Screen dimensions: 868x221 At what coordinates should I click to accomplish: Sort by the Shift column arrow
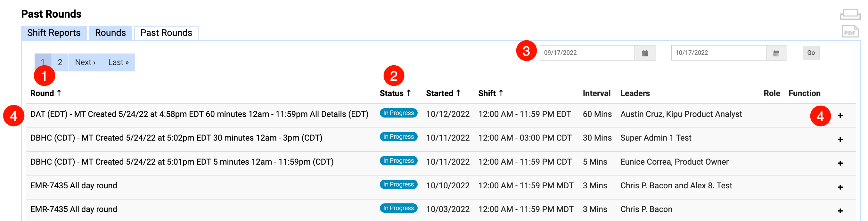coord(501,93)
